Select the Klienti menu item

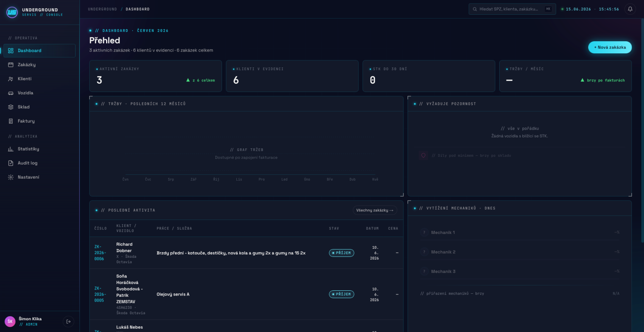(39, 79)
